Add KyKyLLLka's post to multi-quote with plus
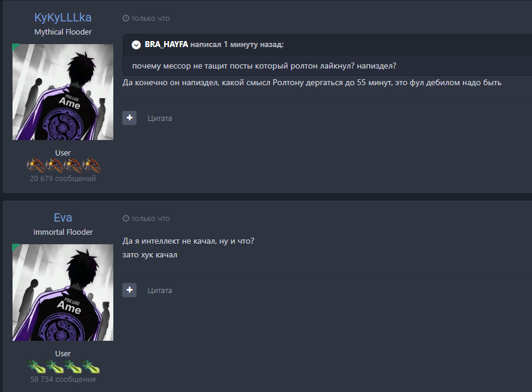 click(129, 118)
